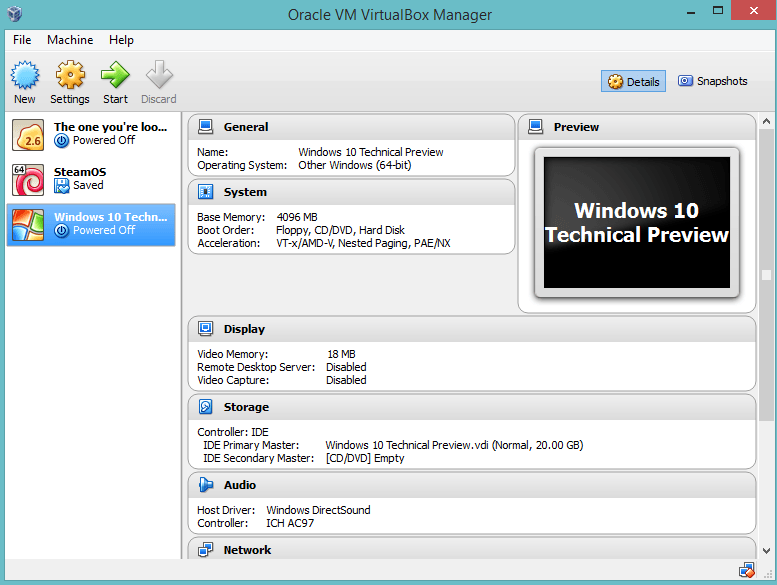Select the SteamOS virtual machine
The width and height of the screenshot is (777, 585).
(91, 180)
